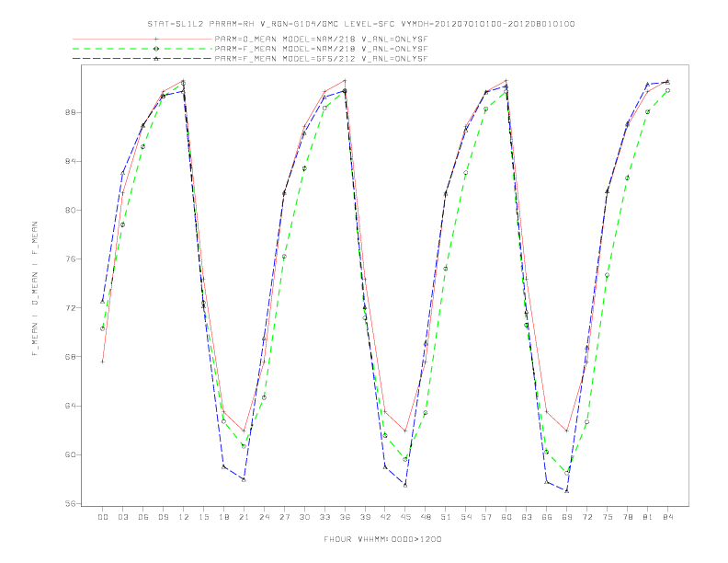Click x-axis tick label 42
Image resolution: width=728 pixels, height=563 pixels.
click(385, 517)
